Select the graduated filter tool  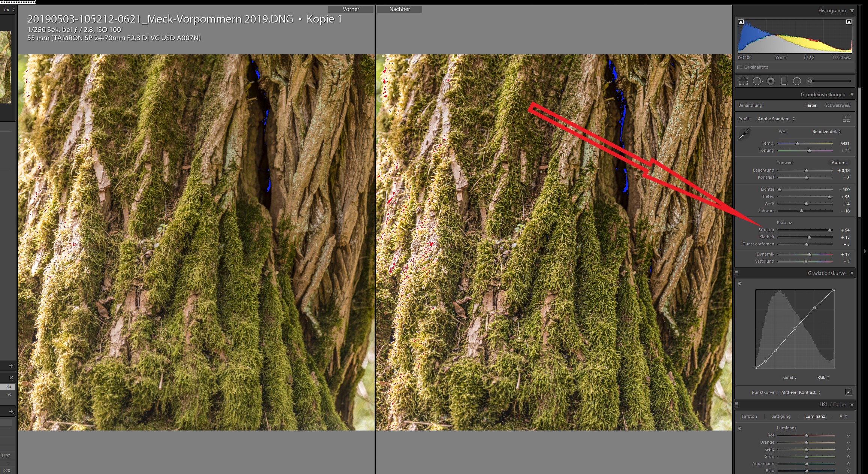click(784, 81)
